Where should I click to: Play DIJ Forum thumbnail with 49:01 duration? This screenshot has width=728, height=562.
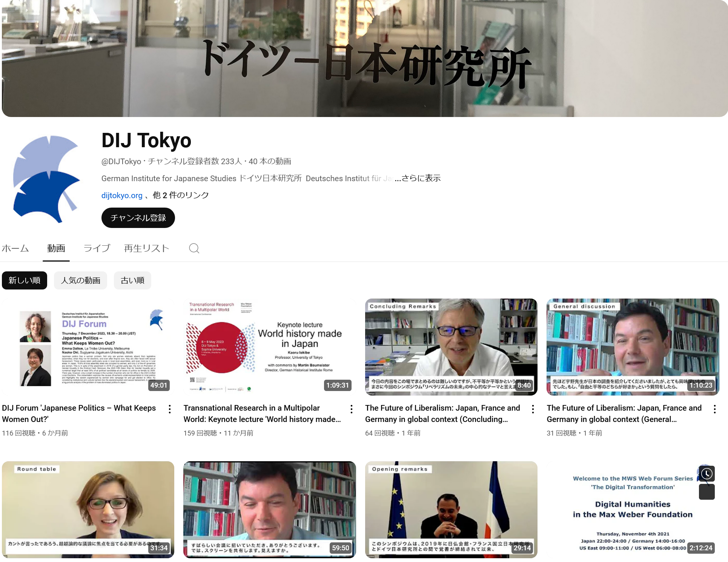[x=88, y=347]
